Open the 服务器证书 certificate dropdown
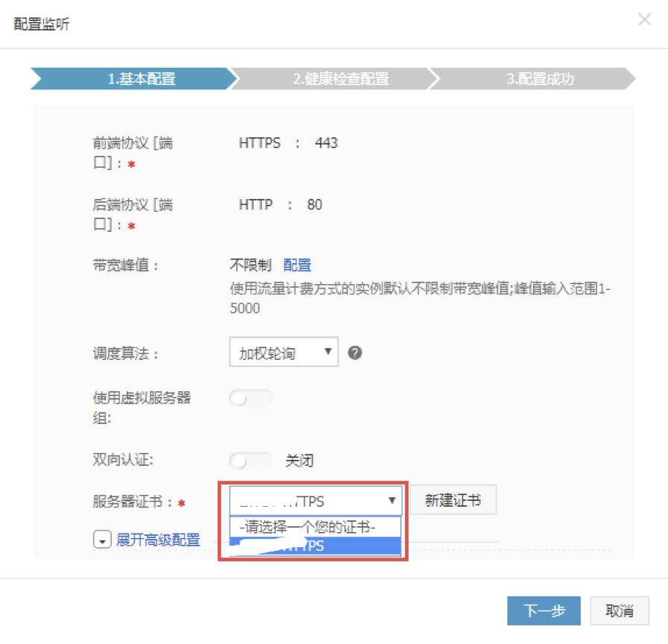The width and height of the screenshot is (668, 644). click(313, 500)
